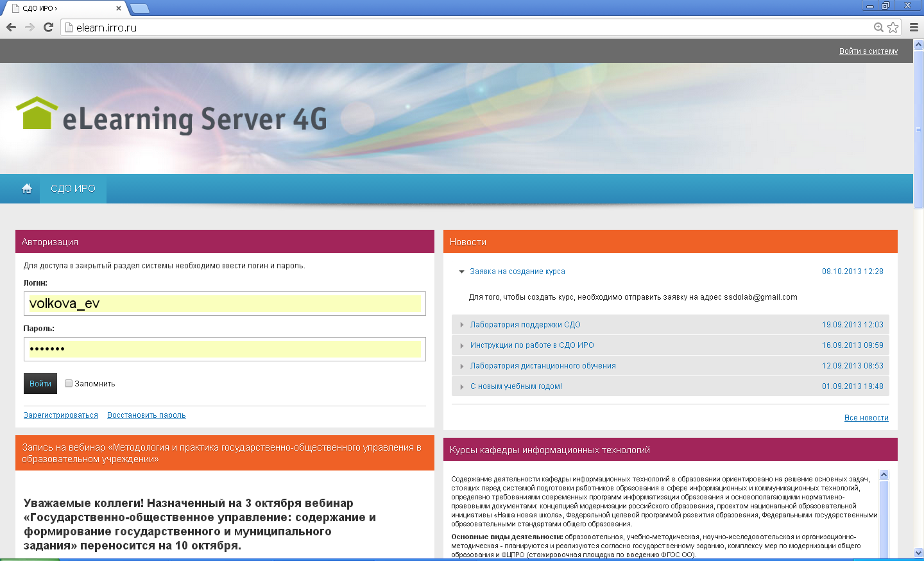Expand the Лаборатория поддержки СДО news arrow
This screenshot has width=924, height=561.
461,325
